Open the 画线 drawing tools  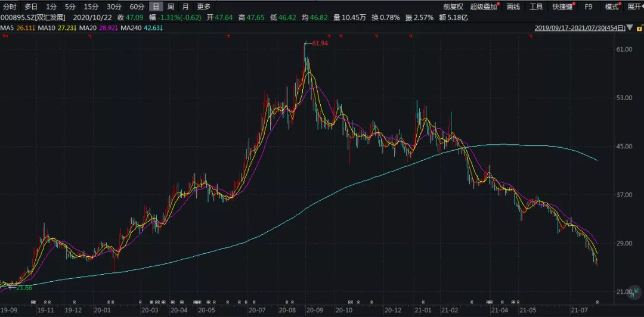click(513, 7)
